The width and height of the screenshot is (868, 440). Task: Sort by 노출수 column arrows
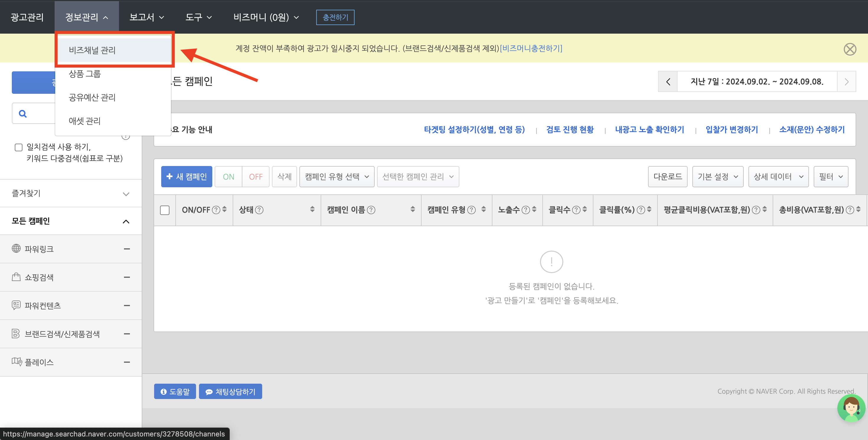pyautogui.click(x=534, y=209)
